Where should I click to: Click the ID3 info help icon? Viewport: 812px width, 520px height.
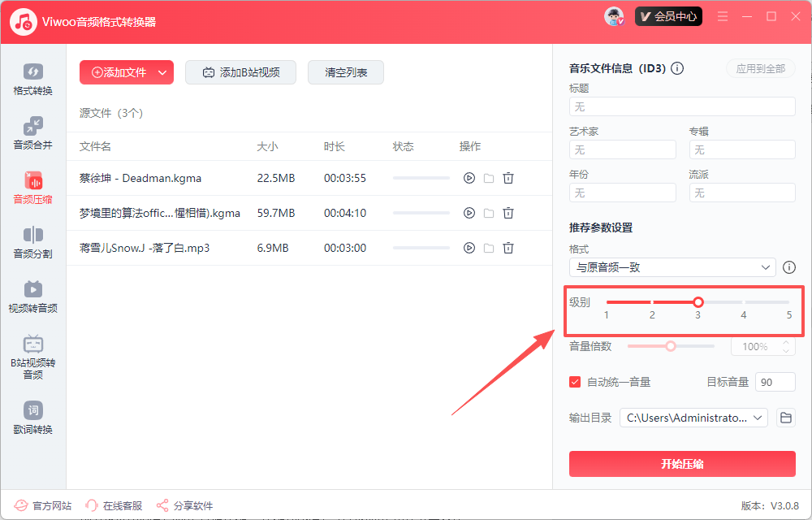(677, 69)
